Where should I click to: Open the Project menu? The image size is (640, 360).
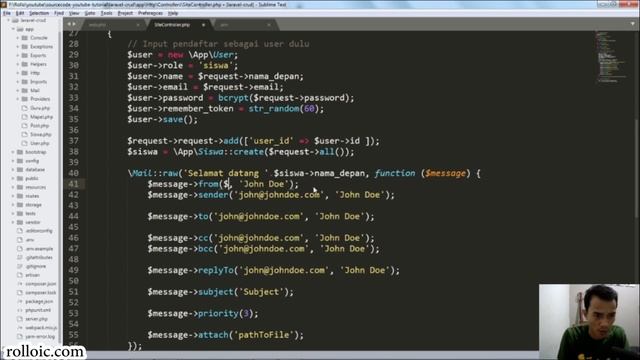pos(125,13)
